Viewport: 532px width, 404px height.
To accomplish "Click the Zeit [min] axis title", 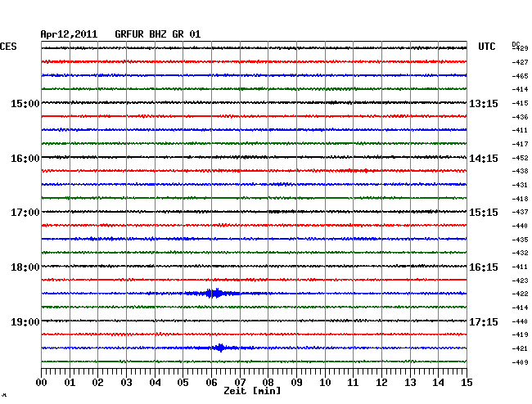I will [252, 391].
